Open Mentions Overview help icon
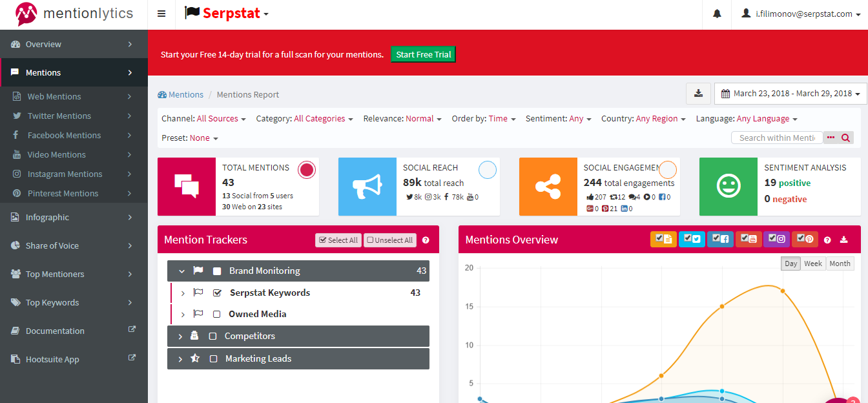868x403 pixels. (827, 240)
